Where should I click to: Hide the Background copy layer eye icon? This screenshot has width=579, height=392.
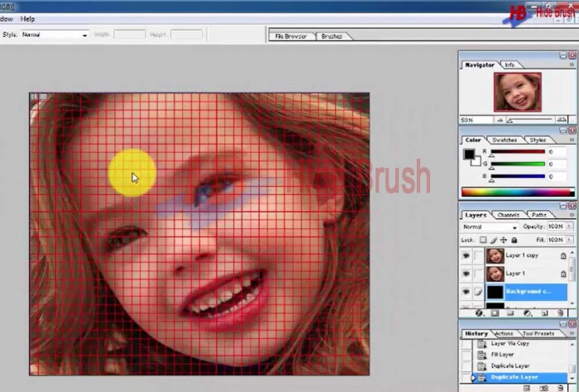point(467,292)
